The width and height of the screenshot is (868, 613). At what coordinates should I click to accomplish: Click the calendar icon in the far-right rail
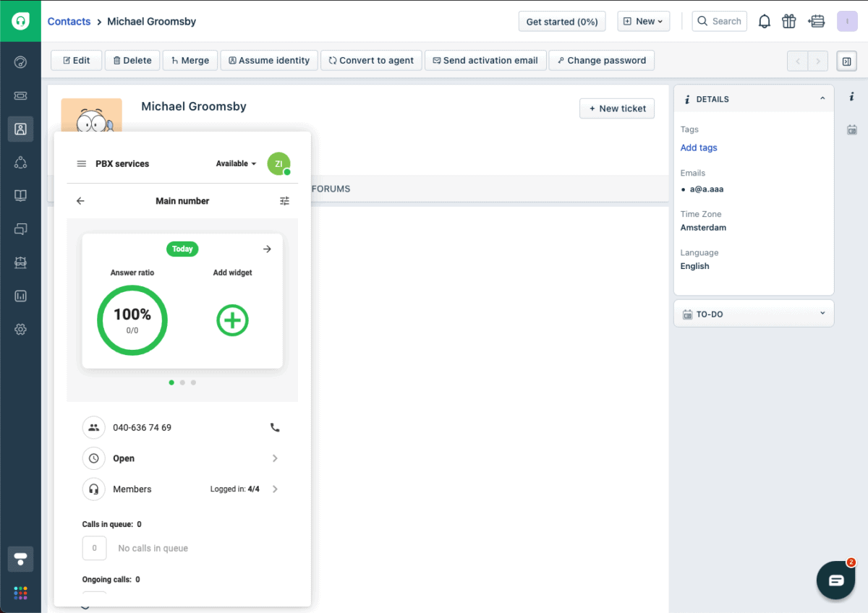click(852, 130)
